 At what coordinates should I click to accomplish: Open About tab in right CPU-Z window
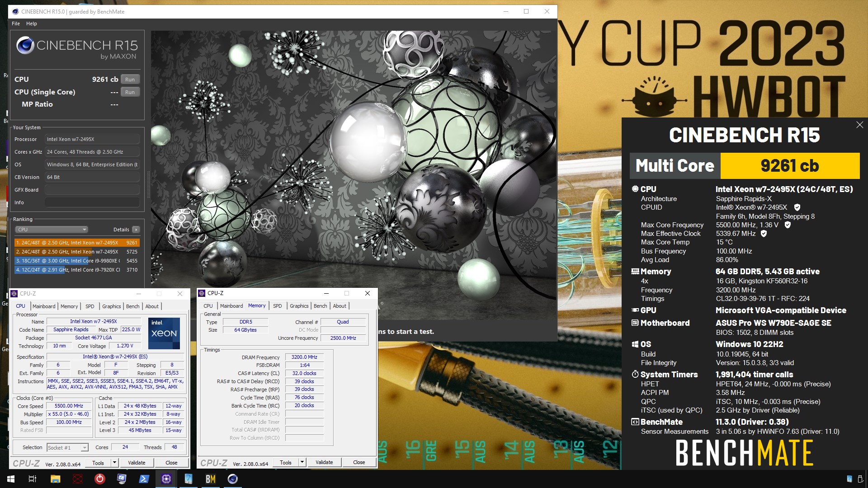(340, 306)
